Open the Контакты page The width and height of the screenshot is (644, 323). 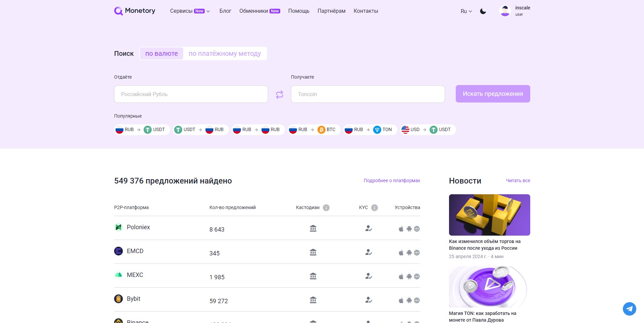(x=366, y=11)
